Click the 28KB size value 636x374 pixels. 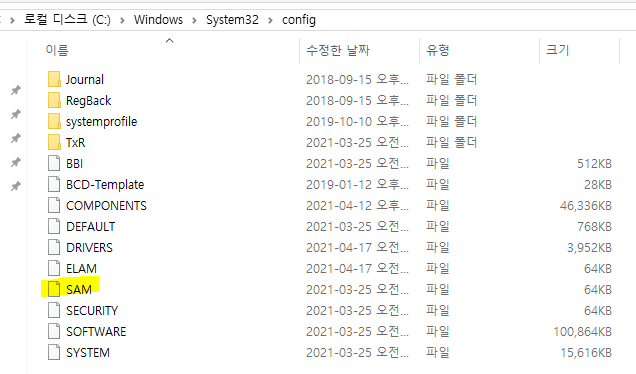(598, 185)
